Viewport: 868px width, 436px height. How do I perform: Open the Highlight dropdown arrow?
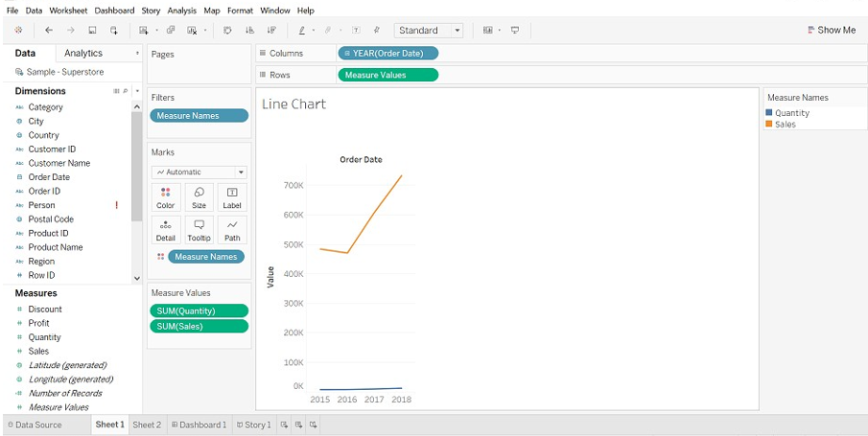[314, 31]
